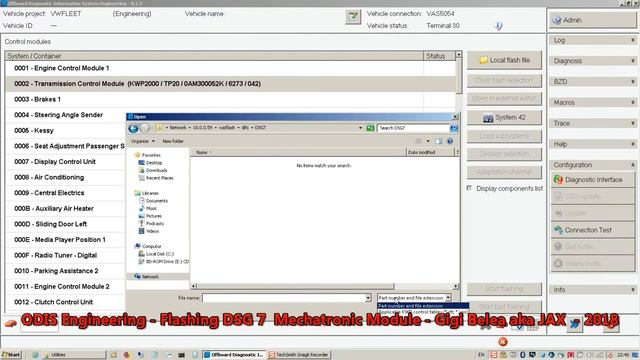The height and width of the screenshot is (360, 640).
Task: Select 0003 - Brakes 1 row
Action: click(x=230, y=99)
